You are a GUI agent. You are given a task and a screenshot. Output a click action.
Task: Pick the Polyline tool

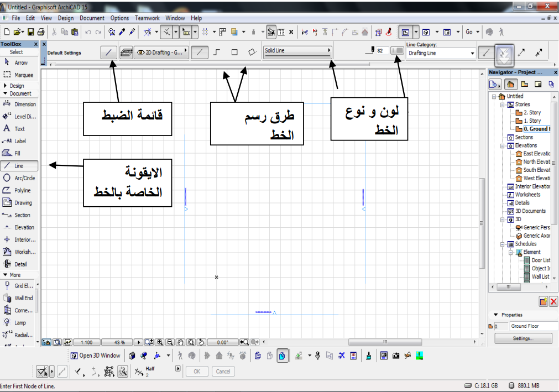pos(20,189)
